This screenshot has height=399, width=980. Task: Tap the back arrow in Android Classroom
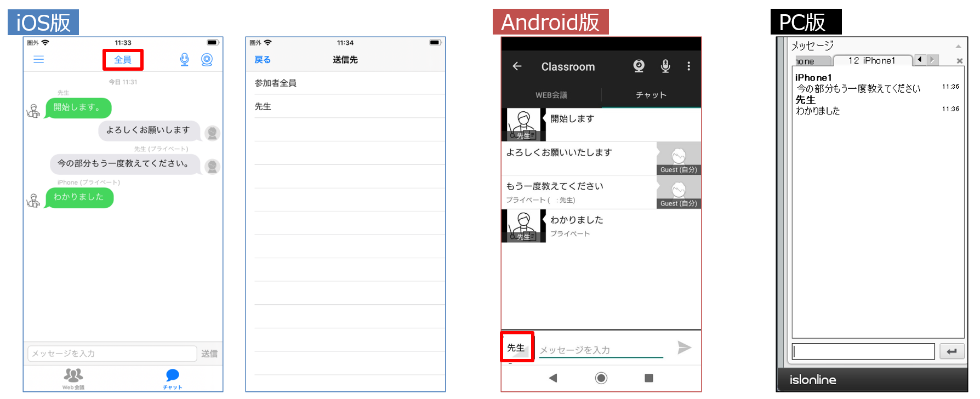tap(517, 66)
